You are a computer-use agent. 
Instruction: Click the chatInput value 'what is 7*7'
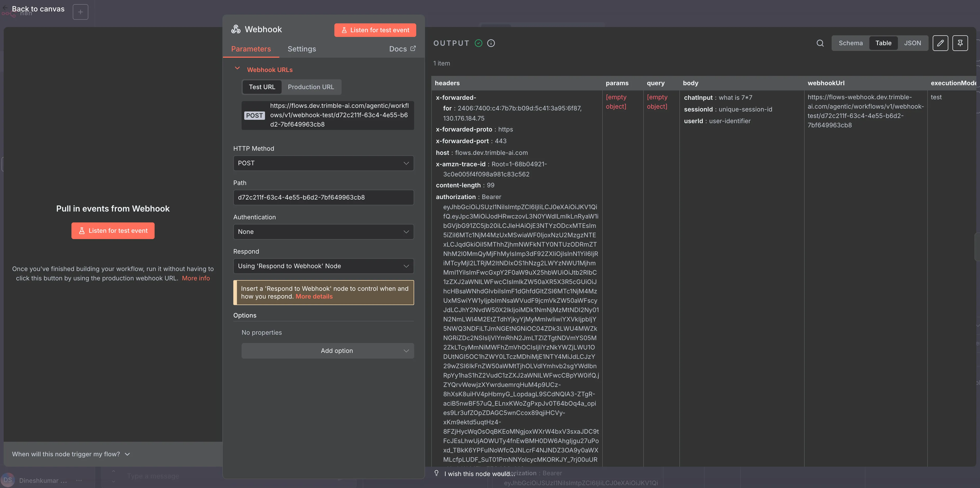click(x=735, y=98)
